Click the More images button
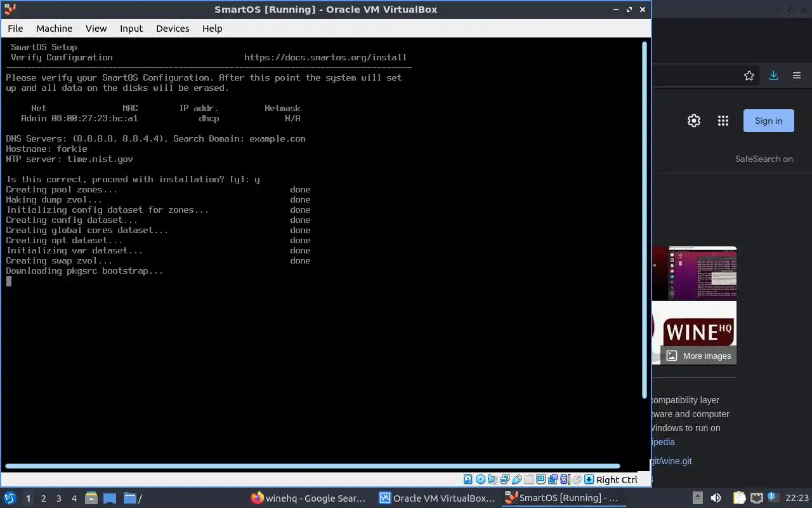This screenshot has width=812, height=508. [698, 356]
